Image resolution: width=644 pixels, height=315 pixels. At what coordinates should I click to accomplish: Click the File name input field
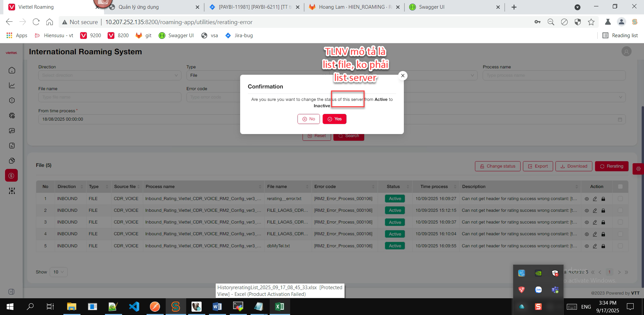[110, 97]
